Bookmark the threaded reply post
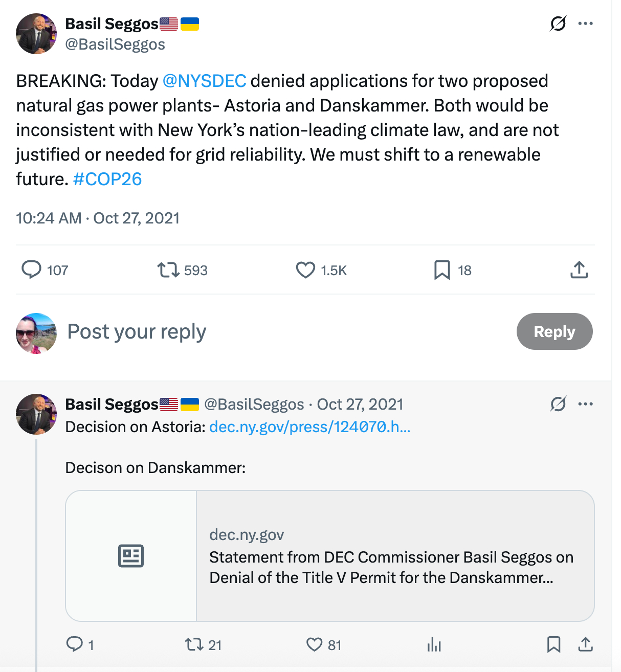The height and width of the screenshot is (672, 621). coord(553,644)
